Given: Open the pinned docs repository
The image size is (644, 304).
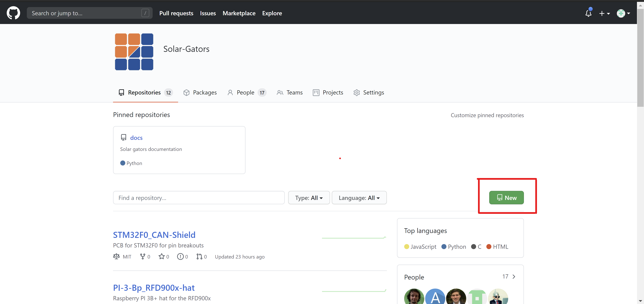Looking at the screenshot, I should click(136, 138).
